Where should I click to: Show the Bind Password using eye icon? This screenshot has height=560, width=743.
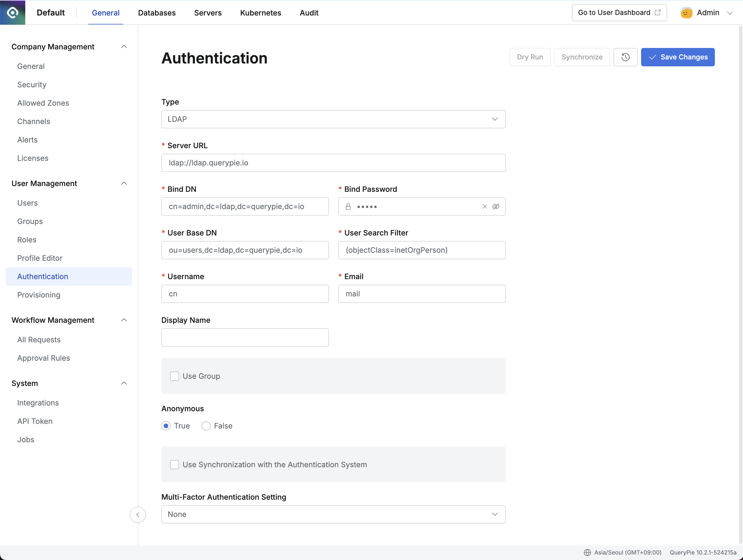[x=496, y=206]
